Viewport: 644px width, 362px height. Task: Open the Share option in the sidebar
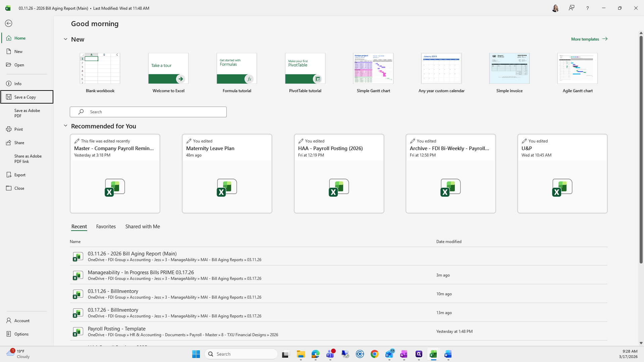[x=19, y=142]
